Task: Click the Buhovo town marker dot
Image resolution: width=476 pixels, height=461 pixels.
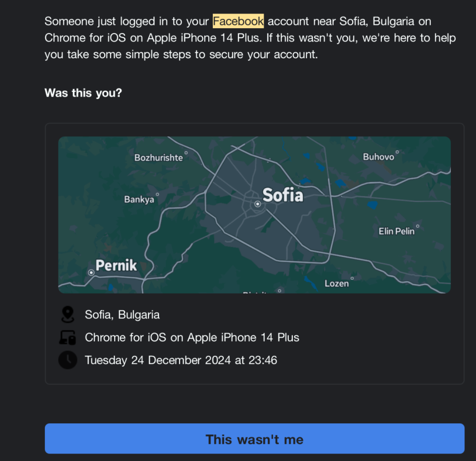Action: (397, 151)
